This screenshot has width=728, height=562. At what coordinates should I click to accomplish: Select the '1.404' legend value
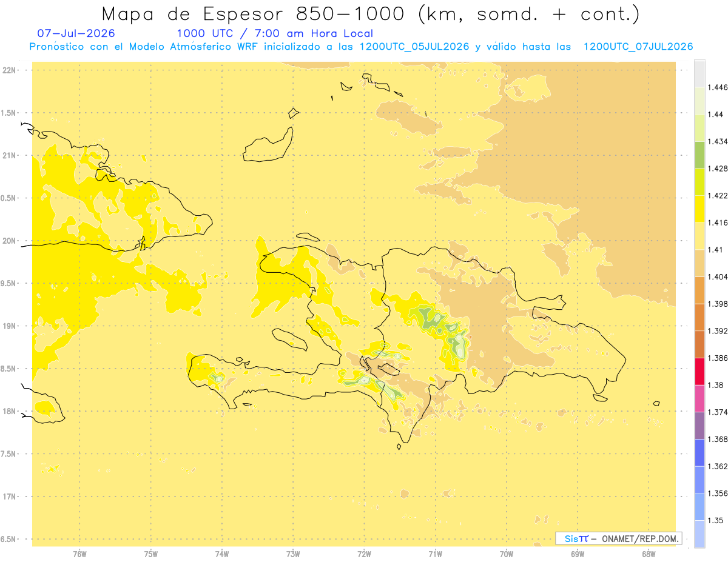pyautogui.click(x=718, y=276)
